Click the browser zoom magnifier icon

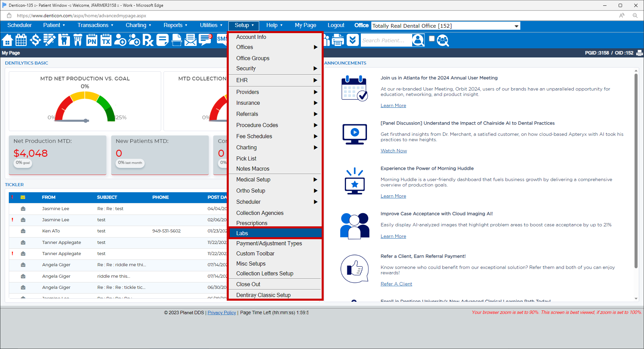[635, 16]
